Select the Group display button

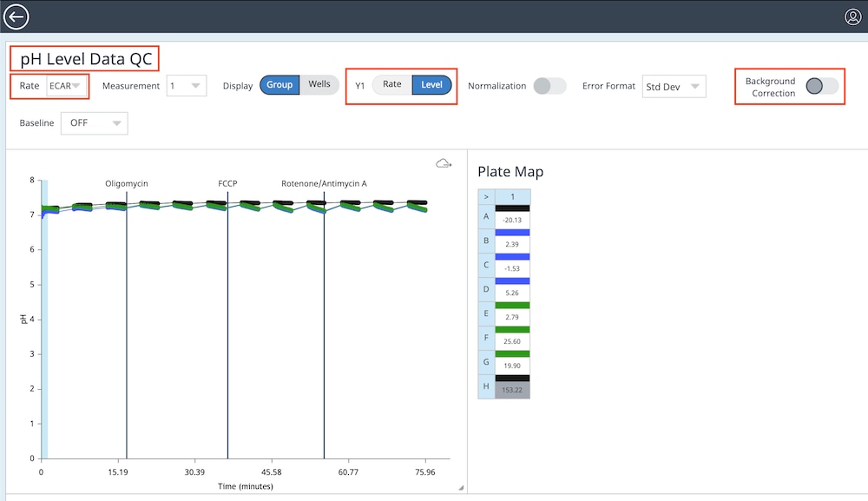click(x=279, y=84)
